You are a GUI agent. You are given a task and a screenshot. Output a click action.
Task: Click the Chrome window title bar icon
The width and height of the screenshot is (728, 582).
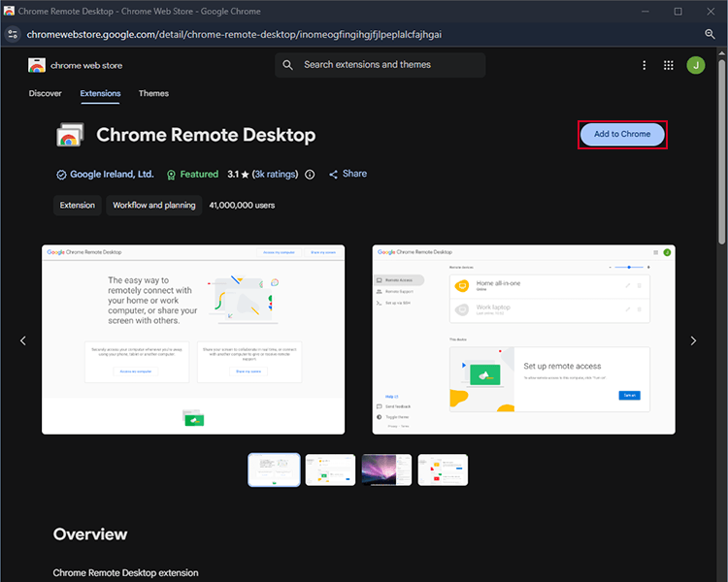tap(9, 11)
